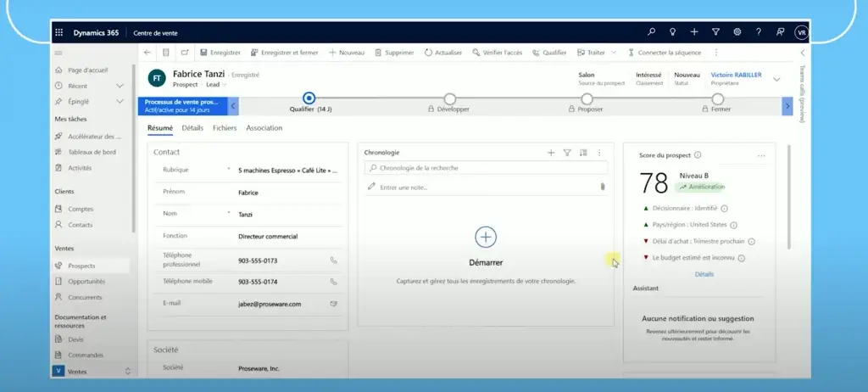Toggle the hamburger navigation menu

(58, 53)
